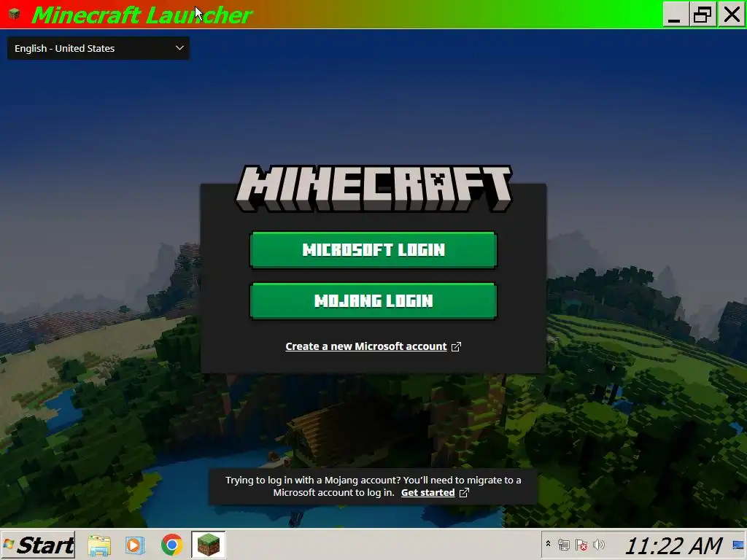Click the network tray icon

[x=564, y=545]
